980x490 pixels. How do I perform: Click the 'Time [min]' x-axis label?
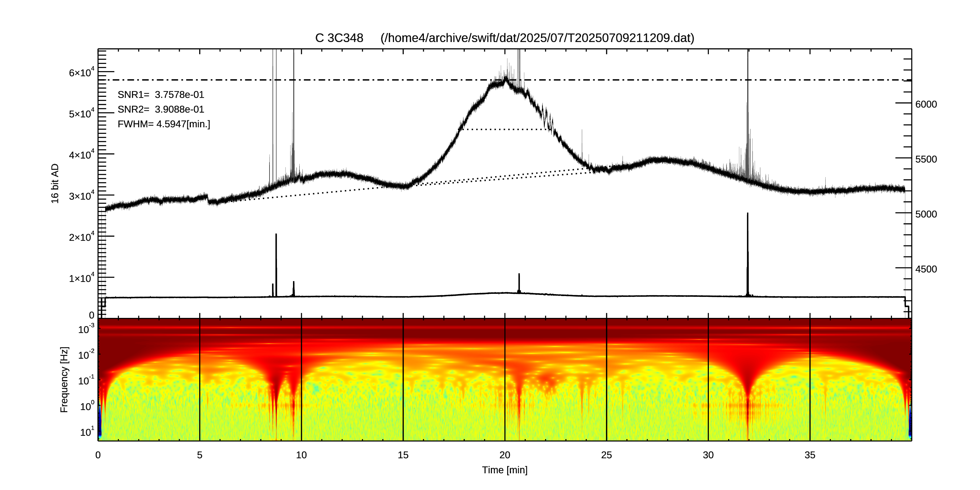[x=504, y=470]
